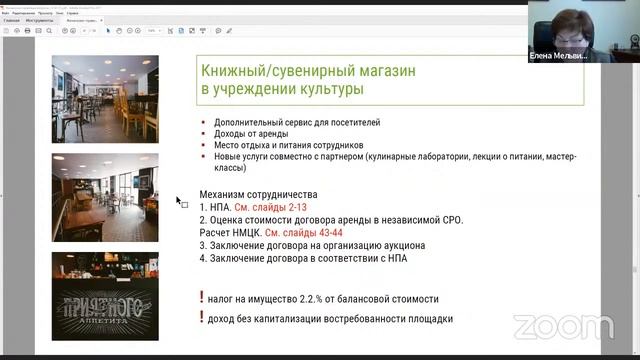Image resolution: width=640 pixels, height=360 pixels.
Task: Click the right vertical scrollbar of the document
Action: click(x=635, y=196)
